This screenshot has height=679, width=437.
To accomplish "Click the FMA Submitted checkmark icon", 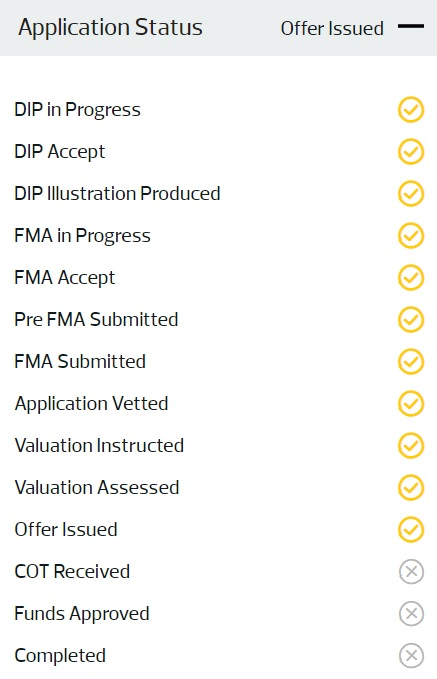I will (x=411, y=362).
